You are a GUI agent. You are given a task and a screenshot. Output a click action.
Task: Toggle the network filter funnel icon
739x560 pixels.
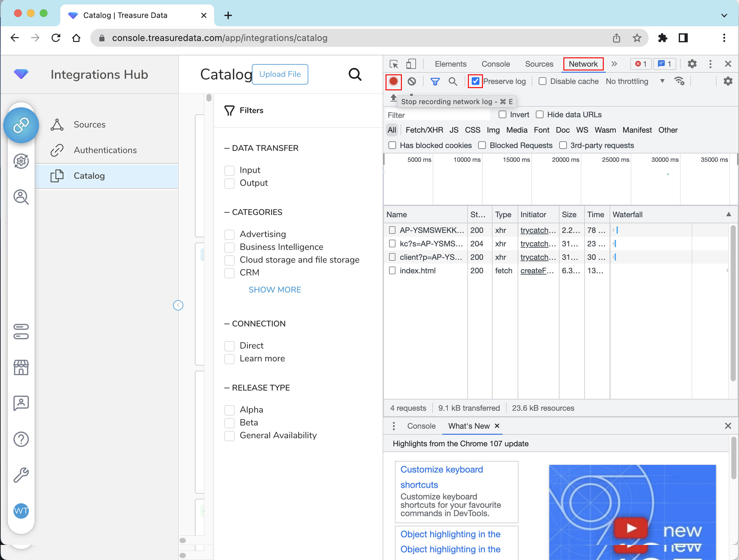tap(435, 81)
